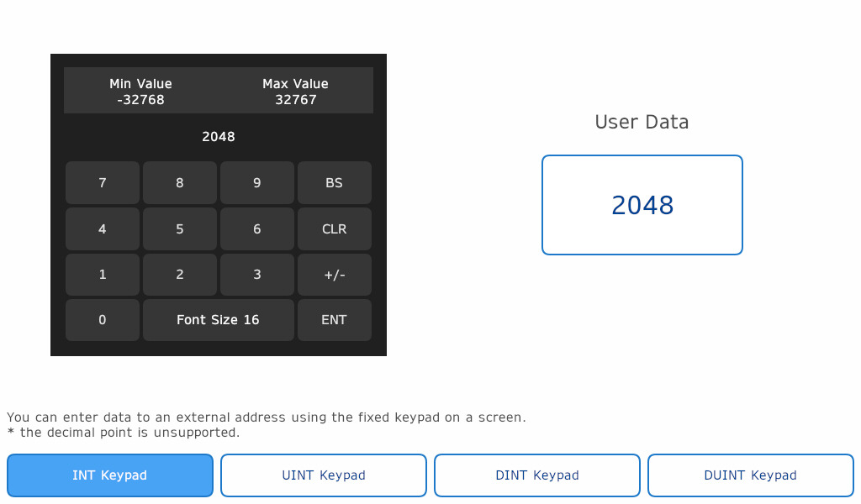Select the User Data value box
This screenshot has height=504, width=861.
[x=642, y=205]
